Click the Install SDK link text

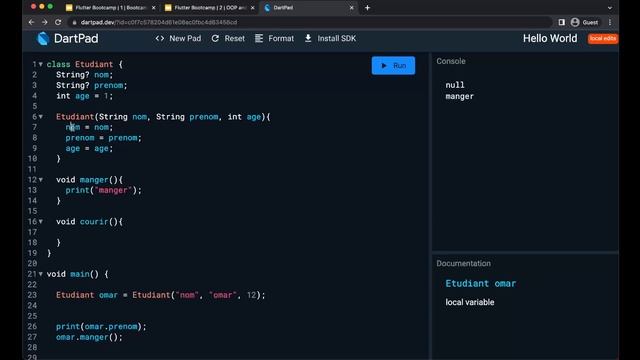[x=336, y=38]
